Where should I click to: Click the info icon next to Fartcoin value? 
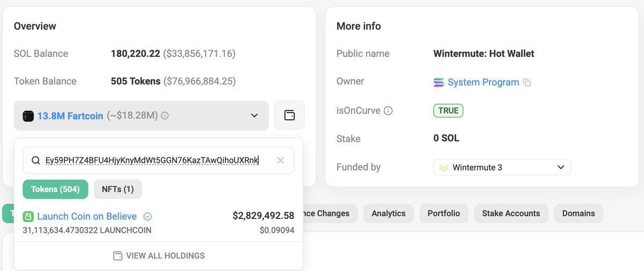[165, 115]
